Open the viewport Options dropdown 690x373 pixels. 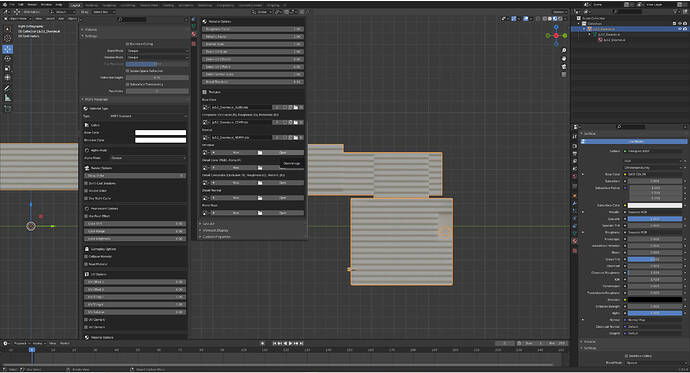click(559, 12)
